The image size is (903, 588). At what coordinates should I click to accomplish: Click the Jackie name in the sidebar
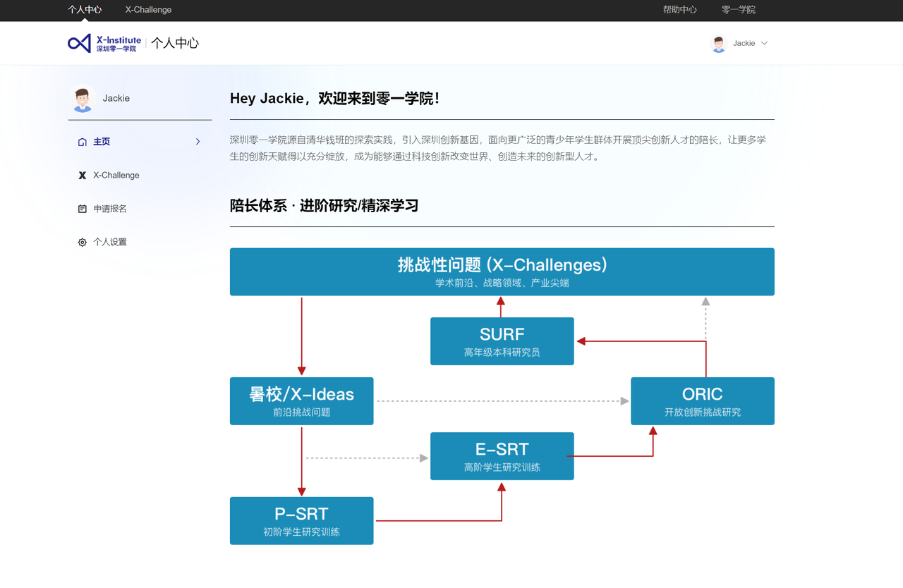(116, 99)
